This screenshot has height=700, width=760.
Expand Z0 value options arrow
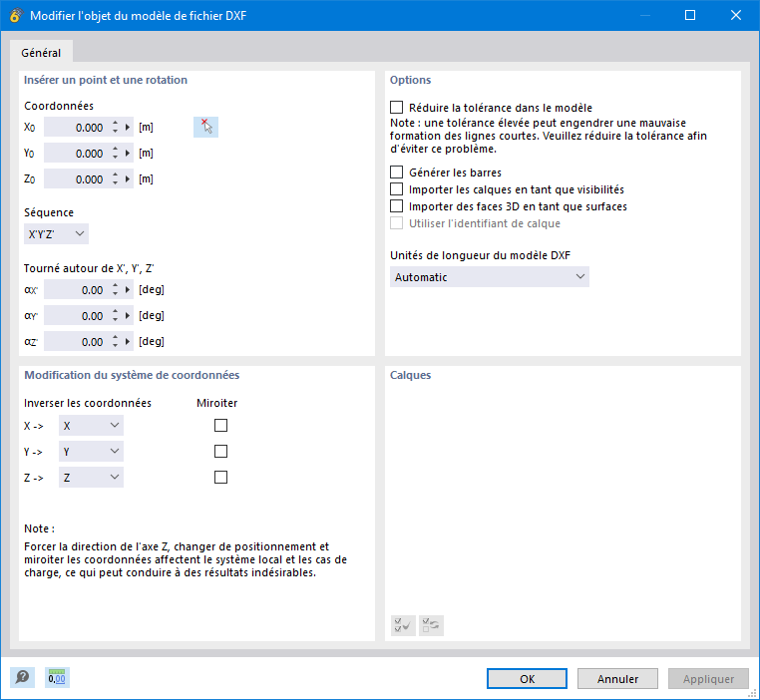point(128,179)
